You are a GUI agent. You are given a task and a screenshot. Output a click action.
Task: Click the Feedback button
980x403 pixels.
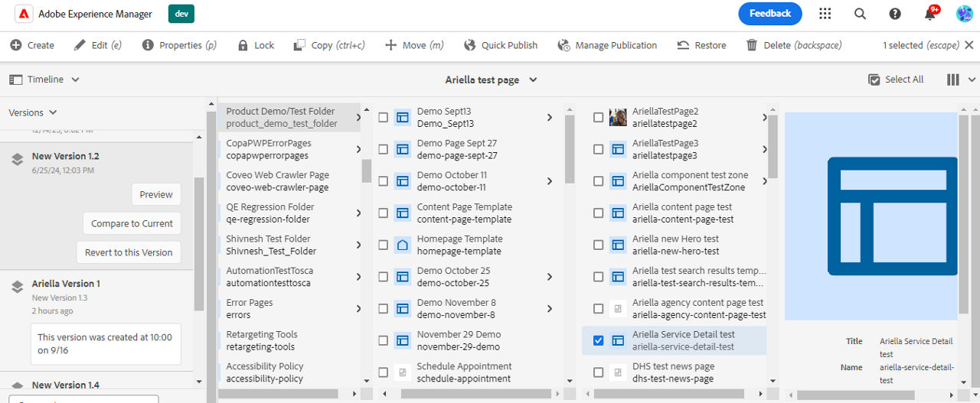[x=770, y=14]
